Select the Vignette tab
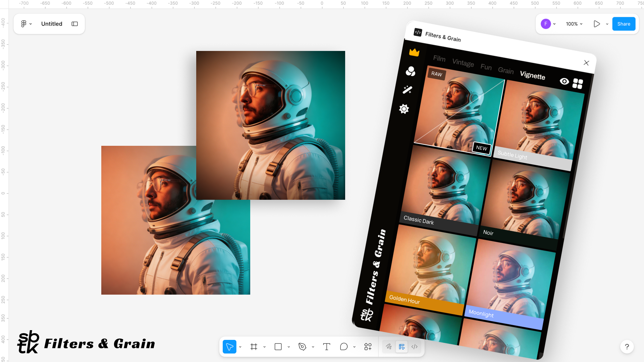Screen dimensions: 644x362 (x=533, y=75)
